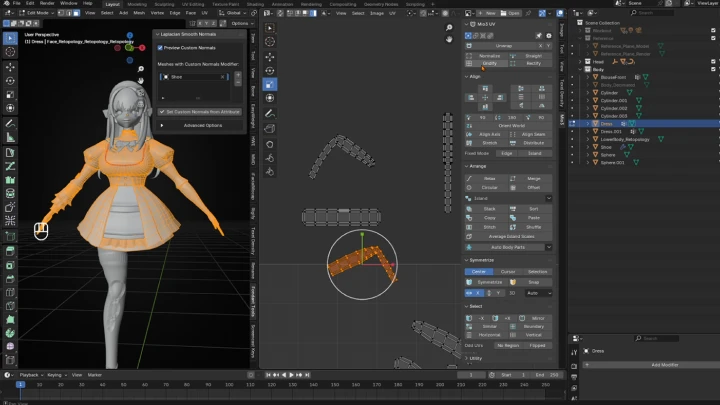Select the Shoe entry in Custom Normals list

tap(193, 77)
